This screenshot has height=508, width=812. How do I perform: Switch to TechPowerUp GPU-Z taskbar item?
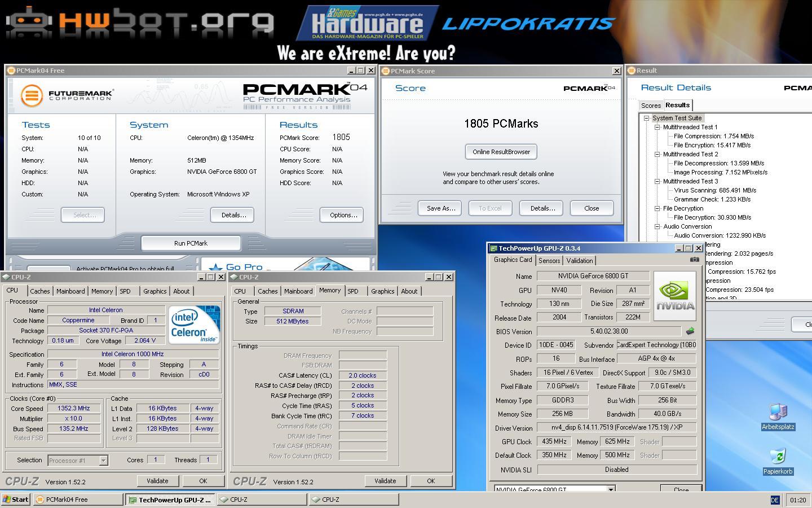tap(170, 500)
